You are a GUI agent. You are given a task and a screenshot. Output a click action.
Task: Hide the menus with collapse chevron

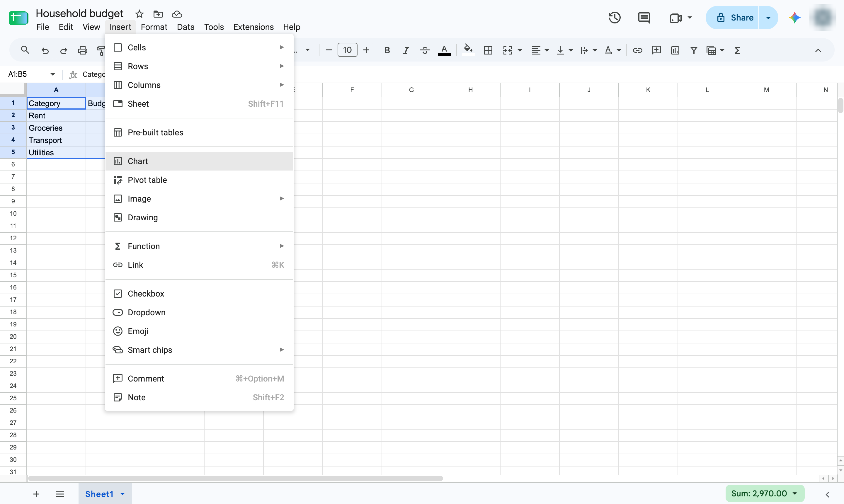tap(818, 50)
